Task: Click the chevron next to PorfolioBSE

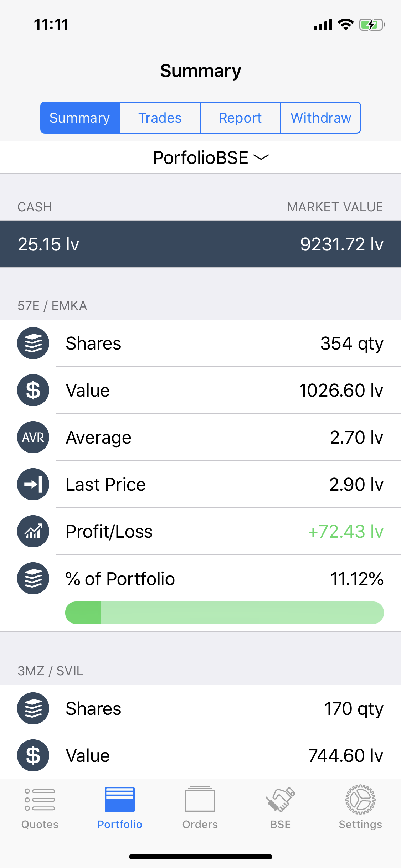Action: [261, 157]
